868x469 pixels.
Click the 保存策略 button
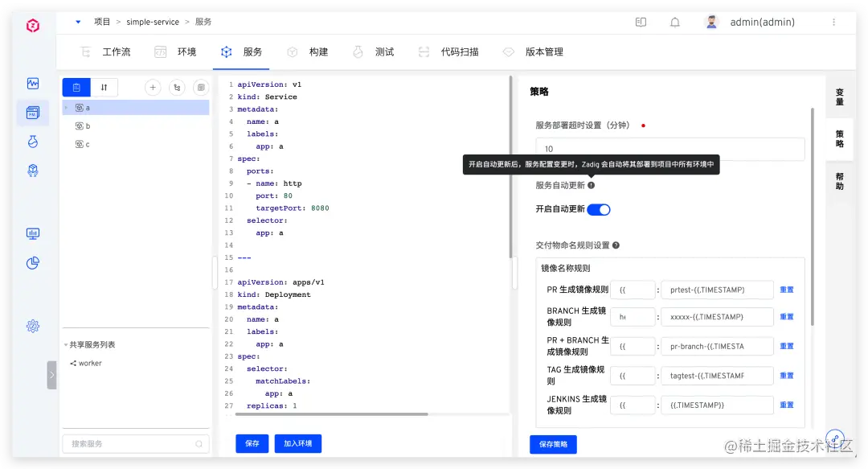pyautogui.click(x=553, y=443)
